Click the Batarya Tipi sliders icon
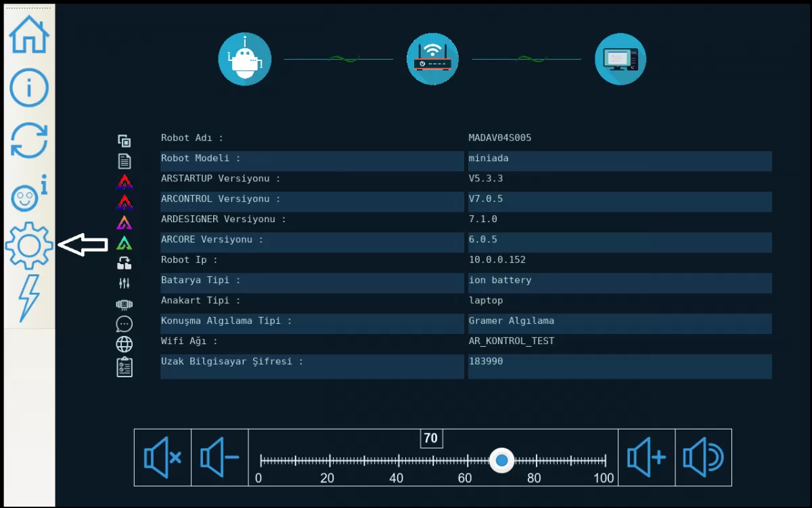The width and height of the screenshot is (812, 508). pyautogui.click(x=124, y=283)
